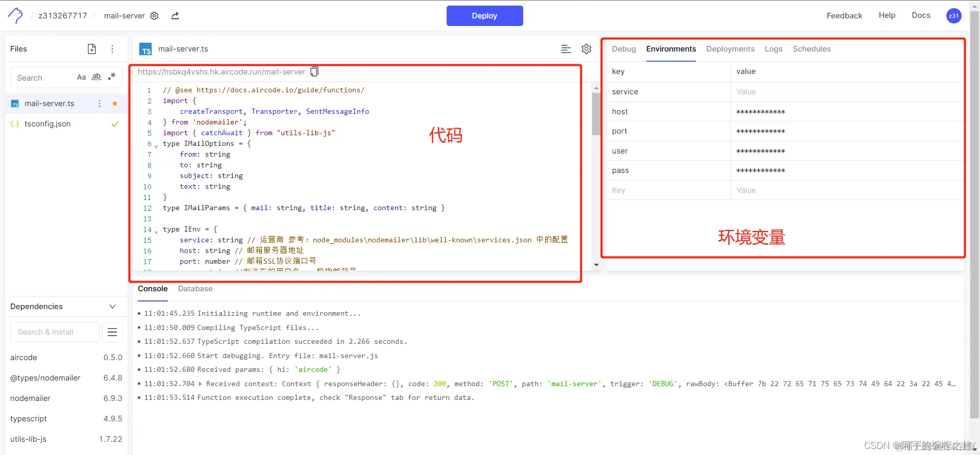This screenshot has width=980, height=455.
Task: Click the 'port' environment key
Action: pos(619,131)
